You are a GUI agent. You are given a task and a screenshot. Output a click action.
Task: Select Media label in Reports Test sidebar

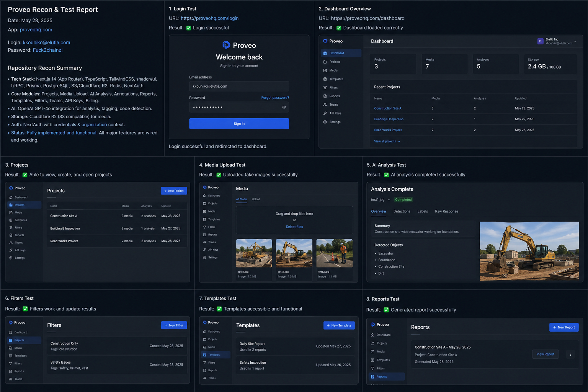point(381,352)
